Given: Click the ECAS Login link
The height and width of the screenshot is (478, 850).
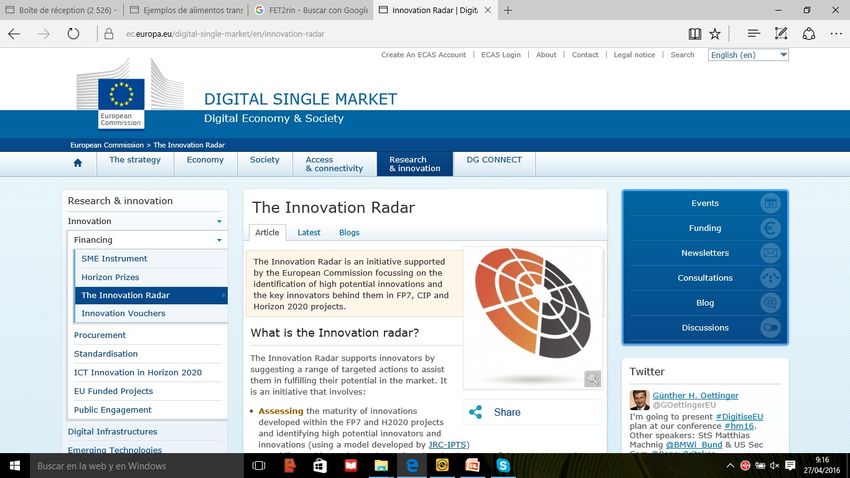Looking at the screenshot, I should (x=501, y=55).
